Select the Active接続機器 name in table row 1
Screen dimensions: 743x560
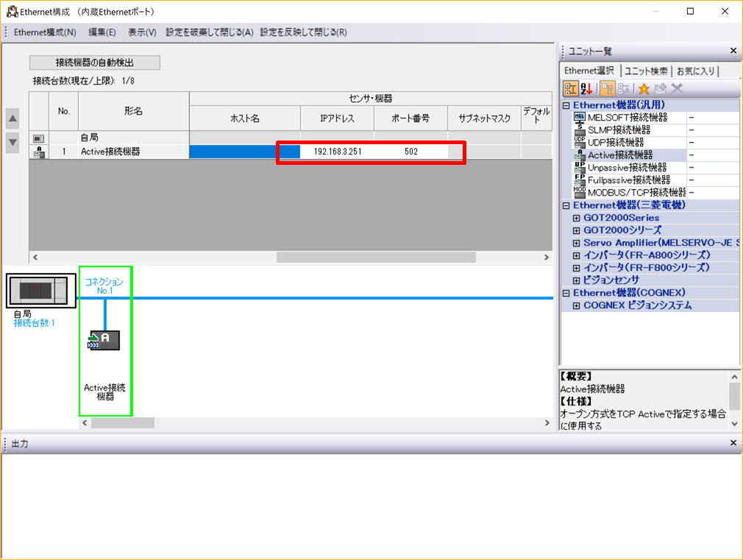click(110, 152)
